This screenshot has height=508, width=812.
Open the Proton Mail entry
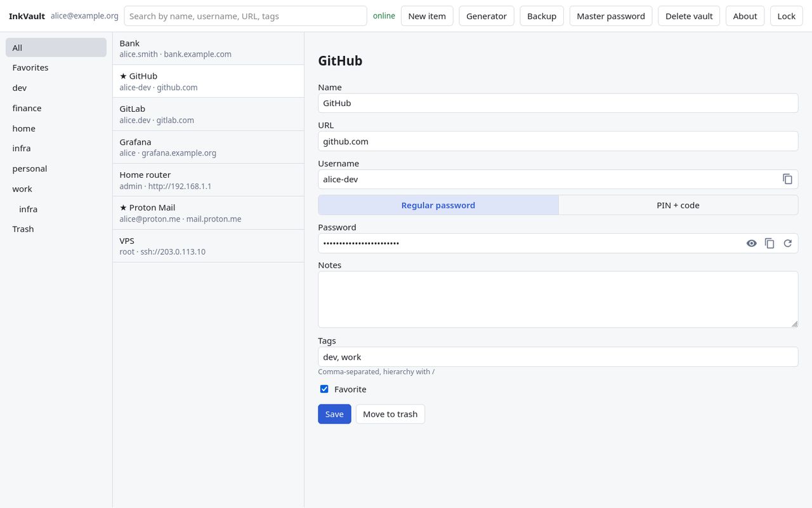pos(208,213)
